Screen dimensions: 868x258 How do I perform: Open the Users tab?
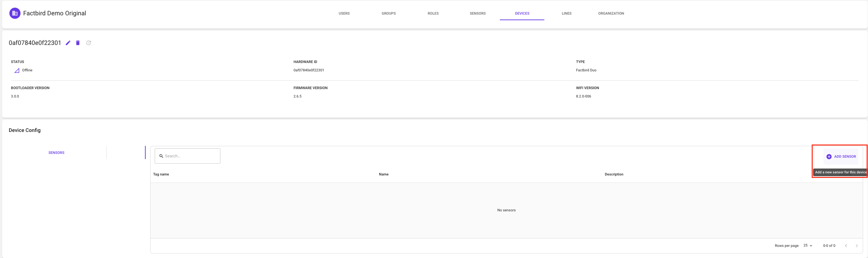[344, 13]
